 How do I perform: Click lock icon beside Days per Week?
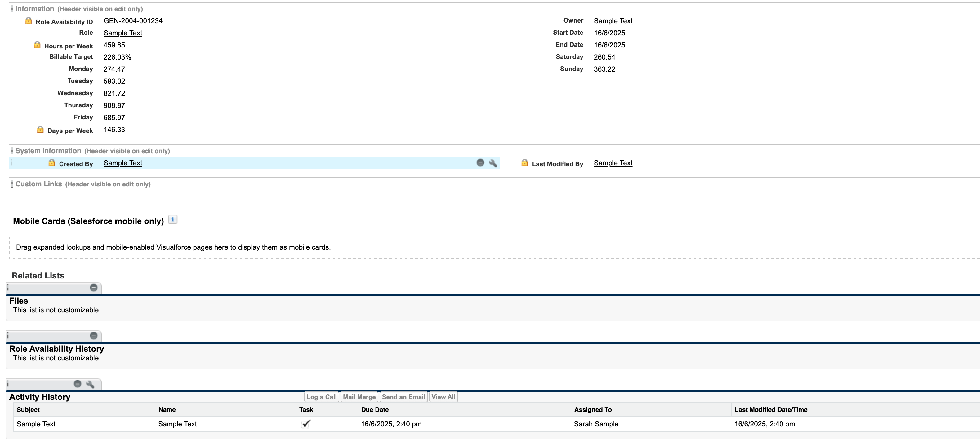tap(40, 130)
